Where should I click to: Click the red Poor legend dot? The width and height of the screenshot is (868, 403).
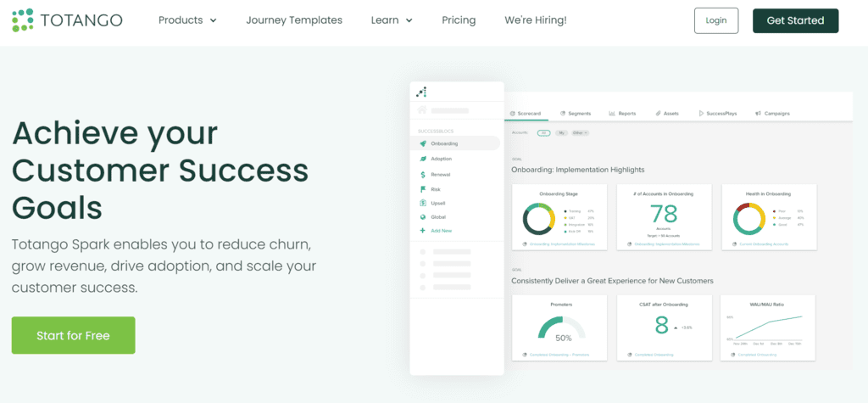[776, 210]
